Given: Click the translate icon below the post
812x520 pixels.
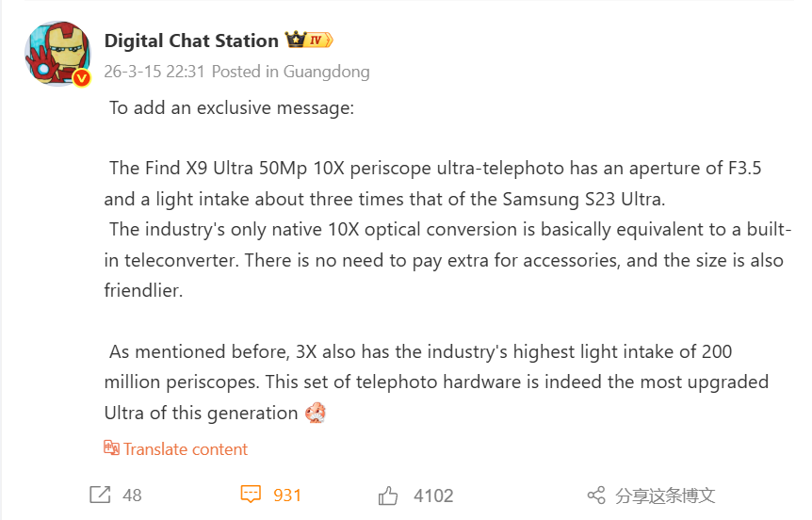Looking at the screenshot, I should 111,448.
